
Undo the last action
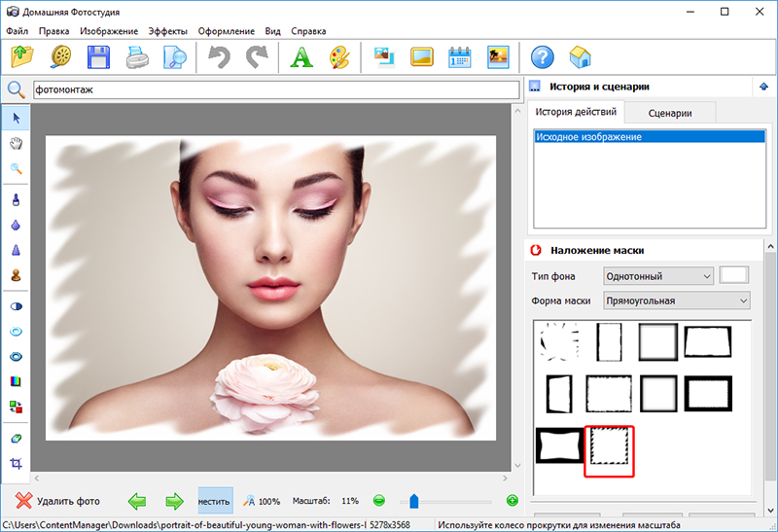219,57
